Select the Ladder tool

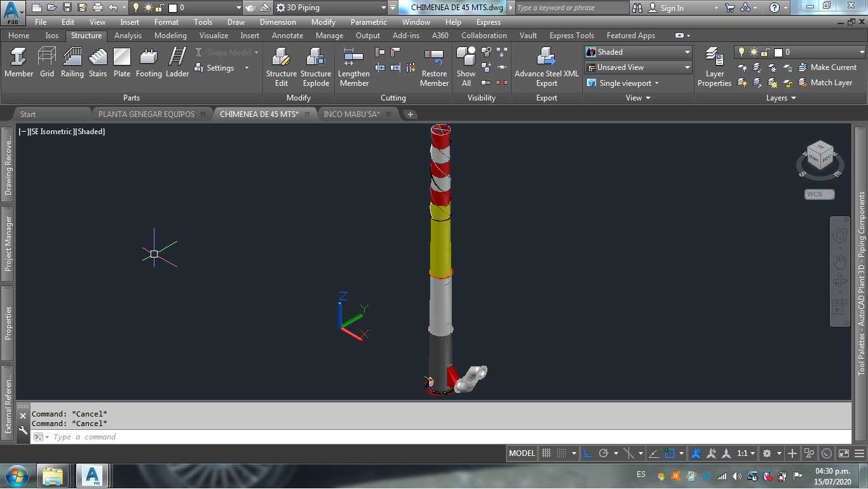pyautogui.click(x=177, y=62)
